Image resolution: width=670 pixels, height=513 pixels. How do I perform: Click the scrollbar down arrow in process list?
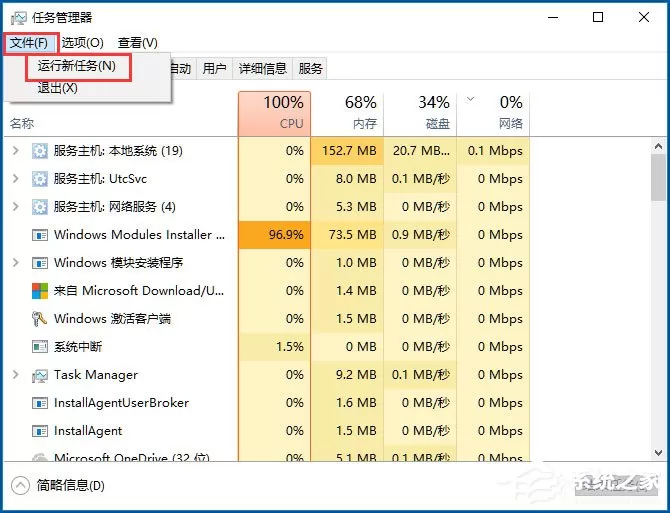pyautogui.click(x=658, y=452)
